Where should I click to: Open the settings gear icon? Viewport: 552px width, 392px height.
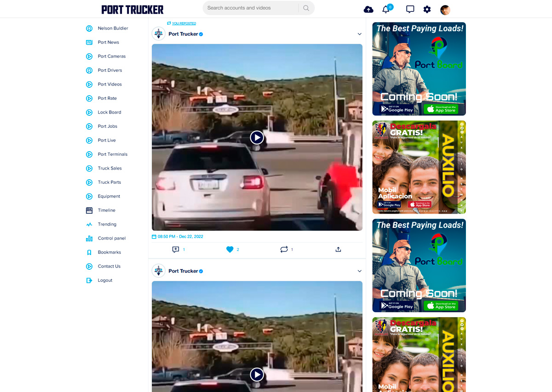[427, 10]
